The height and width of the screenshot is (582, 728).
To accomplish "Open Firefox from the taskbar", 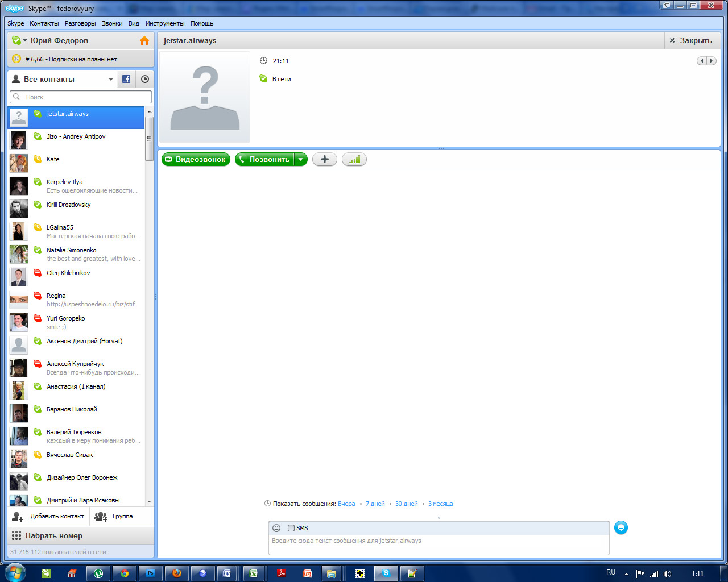I will tap(177, 573).
